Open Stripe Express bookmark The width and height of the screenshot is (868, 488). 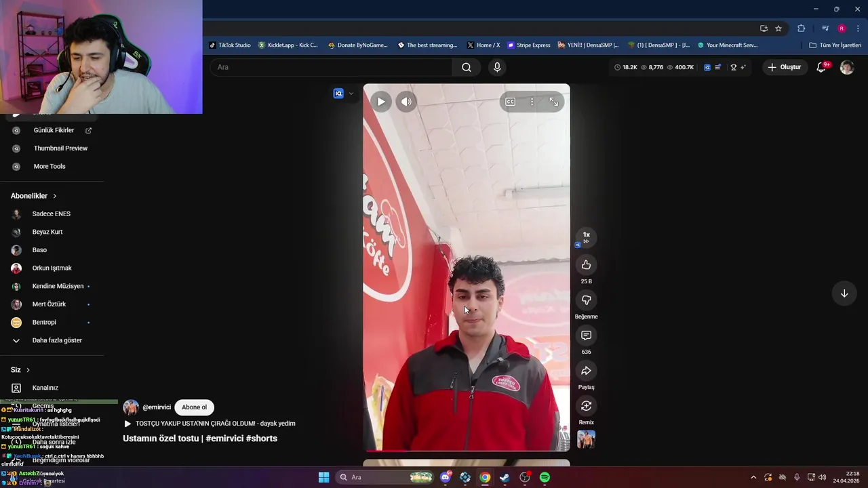(x=529, y=45)
